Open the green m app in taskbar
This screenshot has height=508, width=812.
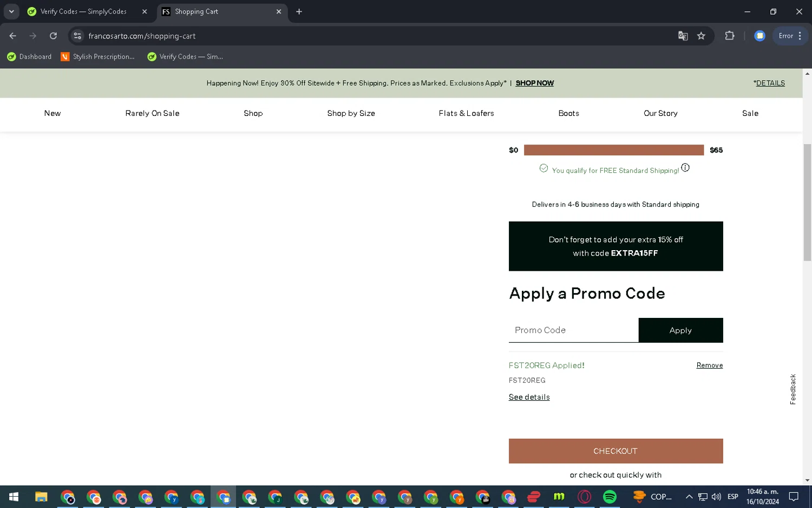tap(559, 497)
